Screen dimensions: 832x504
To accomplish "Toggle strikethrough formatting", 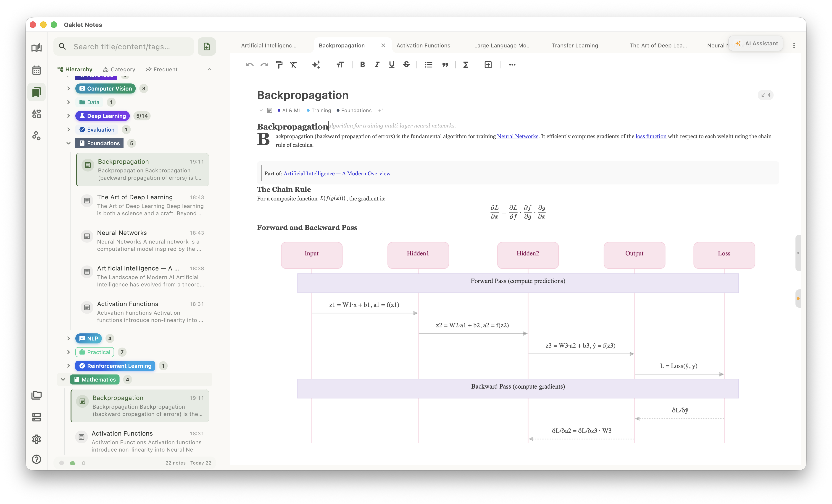I will click(407, 65).
